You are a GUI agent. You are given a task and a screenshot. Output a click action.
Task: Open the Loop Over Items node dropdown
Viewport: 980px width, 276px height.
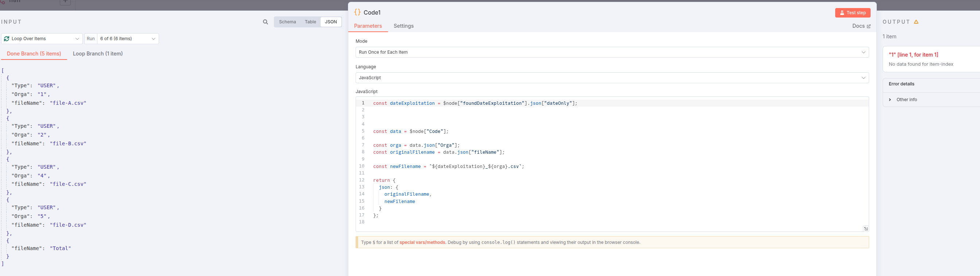coord(42,39)
